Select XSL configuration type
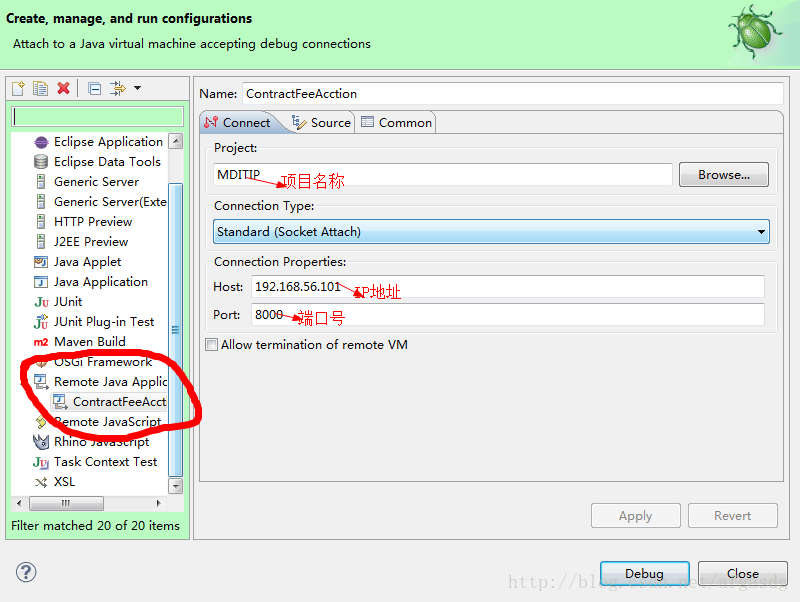 (x=64, y=482)
